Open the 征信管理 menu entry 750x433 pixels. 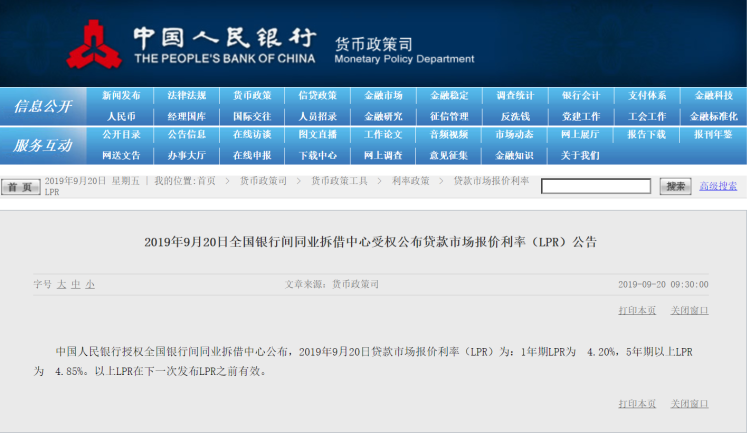click(449, 116)
